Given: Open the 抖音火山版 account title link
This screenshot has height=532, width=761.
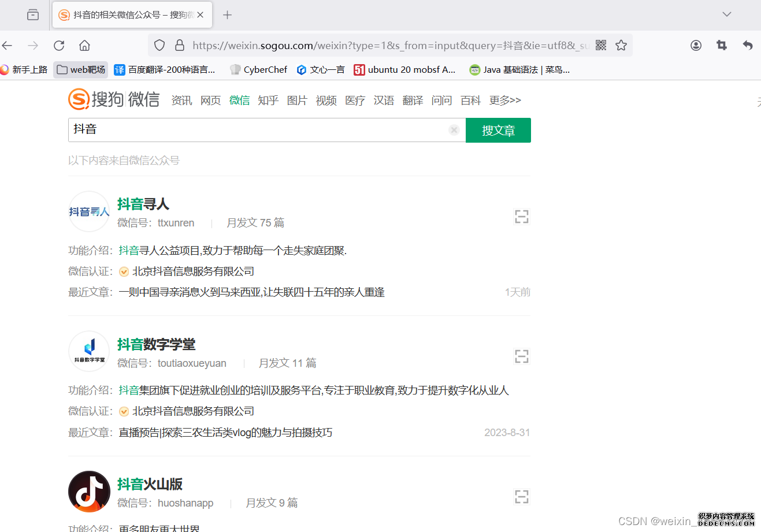Looking at the screenshot, I should coord(150,484).
